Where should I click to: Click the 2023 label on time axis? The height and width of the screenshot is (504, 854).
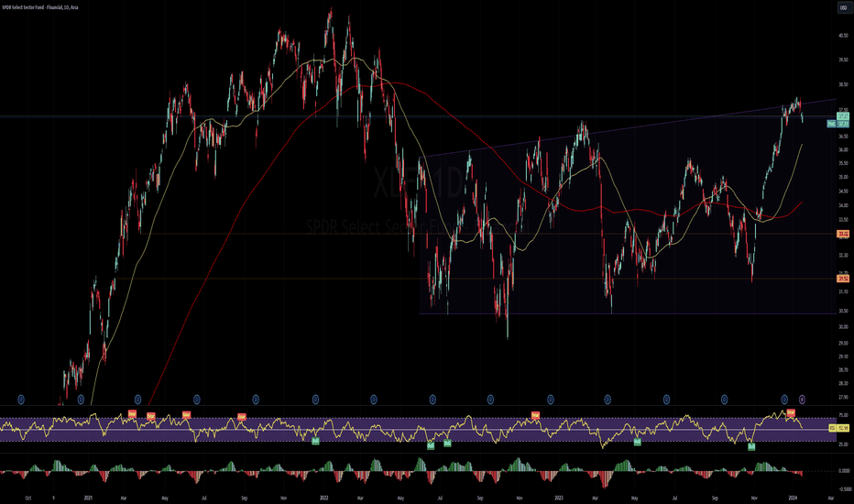point(559,498)
